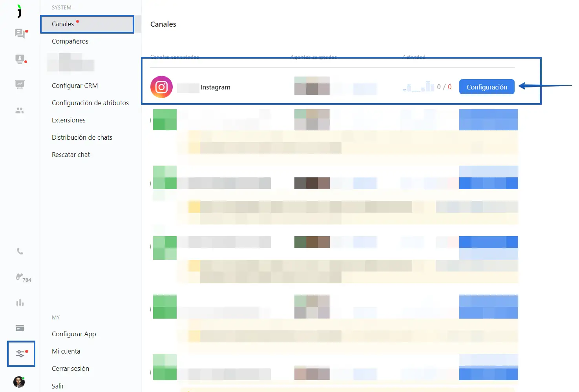This screenshot has width=579, height=392.
Task: Open the visitors monitor icon
Action: pos(20,59)
